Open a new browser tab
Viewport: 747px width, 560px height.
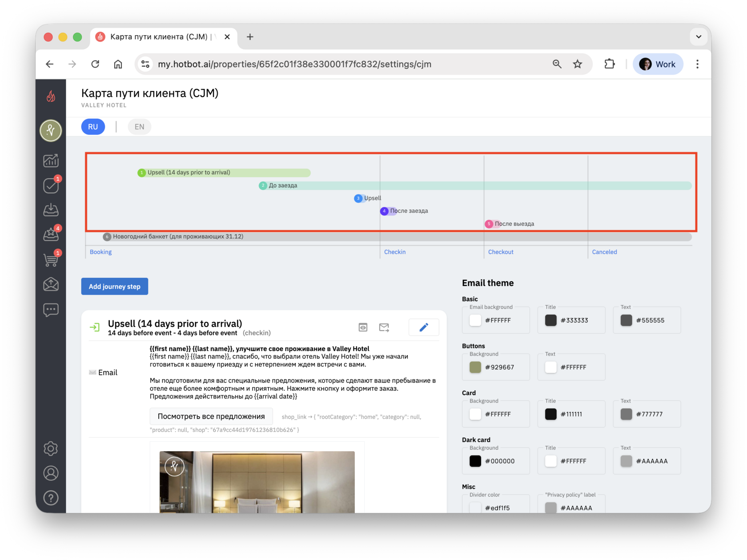tap(250, 37)
